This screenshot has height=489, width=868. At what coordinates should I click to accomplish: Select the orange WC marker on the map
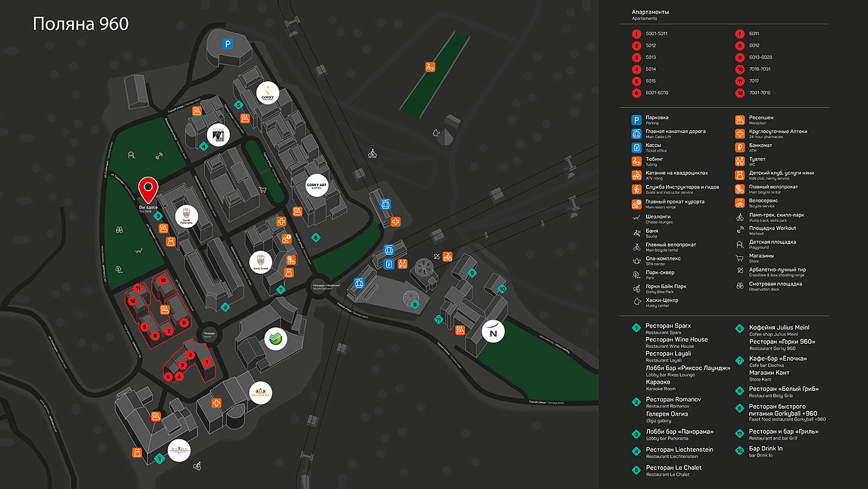click(x=402, y=264)
